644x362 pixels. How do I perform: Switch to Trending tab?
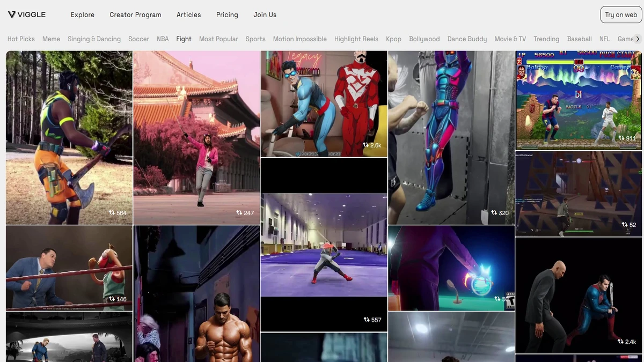546,39
